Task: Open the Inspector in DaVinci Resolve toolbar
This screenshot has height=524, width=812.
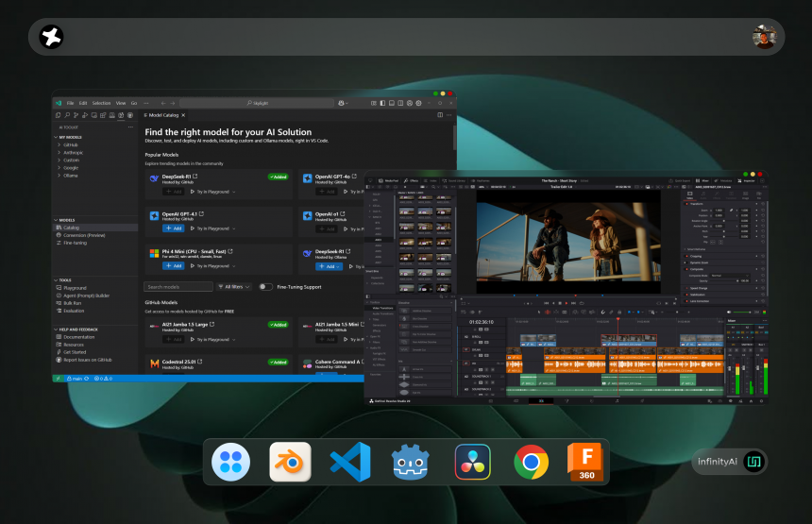Action: tap(746, 180)
